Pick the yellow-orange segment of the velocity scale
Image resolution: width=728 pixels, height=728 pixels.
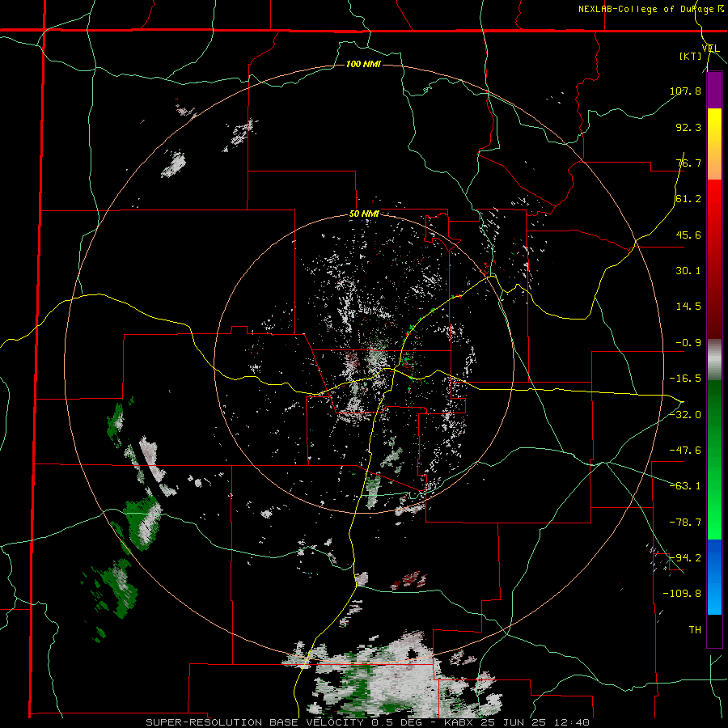(x=714, y=144)
